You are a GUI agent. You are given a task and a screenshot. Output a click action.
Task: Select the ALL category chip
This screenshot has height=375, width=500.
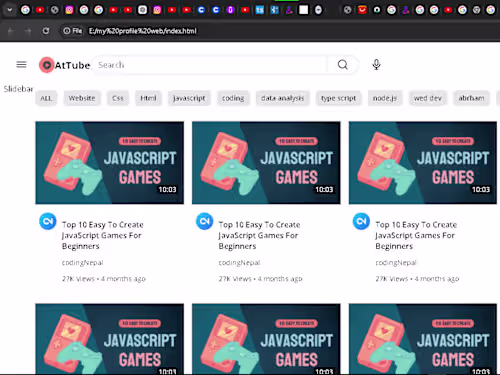[x=46, y=98]
